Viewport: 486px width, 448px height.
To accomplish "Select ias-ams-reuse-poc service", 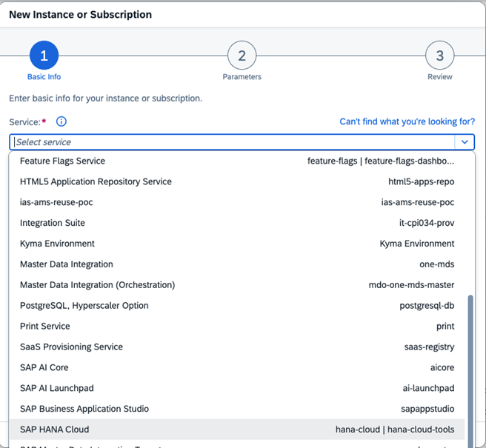I will [56, 202].
